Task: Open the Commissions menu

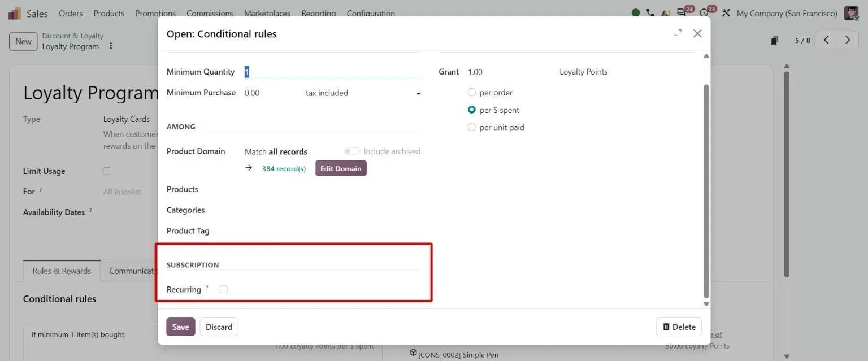Action: pos(210,13)
